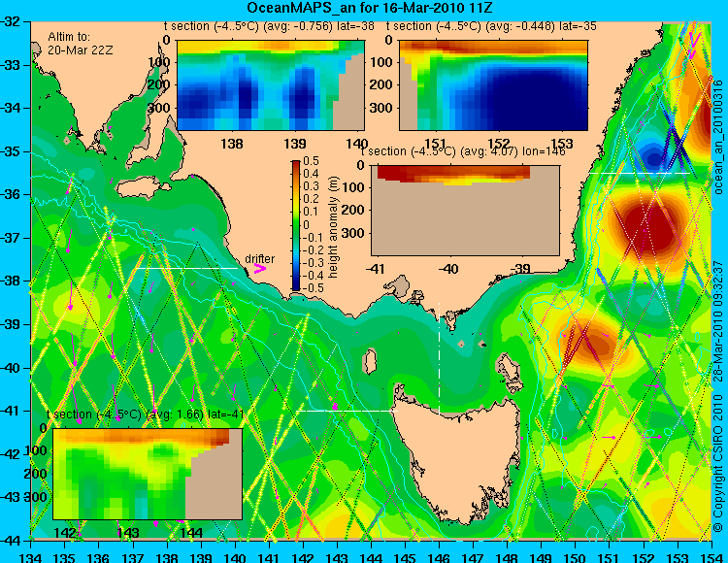This screenshot has height=563, width=728.
Task: Select the 'drifter' legend label
Action: [x=259, y=259]
